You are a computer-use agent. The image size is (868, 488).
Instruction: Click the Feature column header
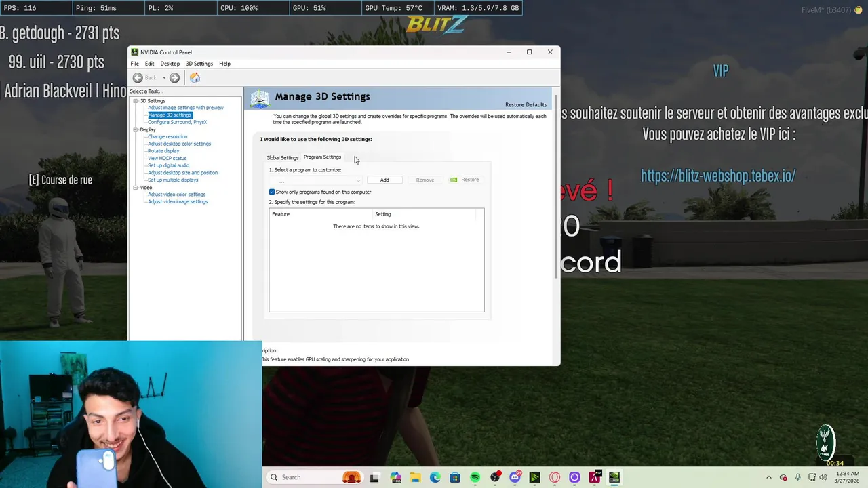pos(321,214)
